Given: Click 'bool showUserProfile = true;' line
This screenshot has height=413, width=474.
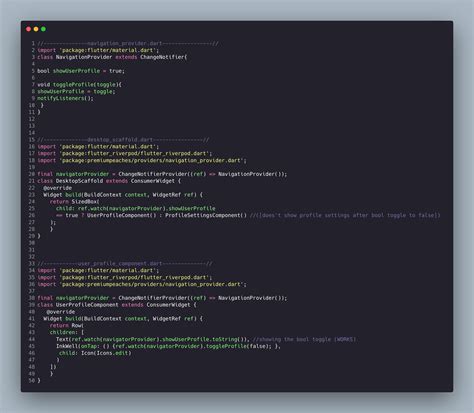Looking at the screenshot, I should point(81,71).
